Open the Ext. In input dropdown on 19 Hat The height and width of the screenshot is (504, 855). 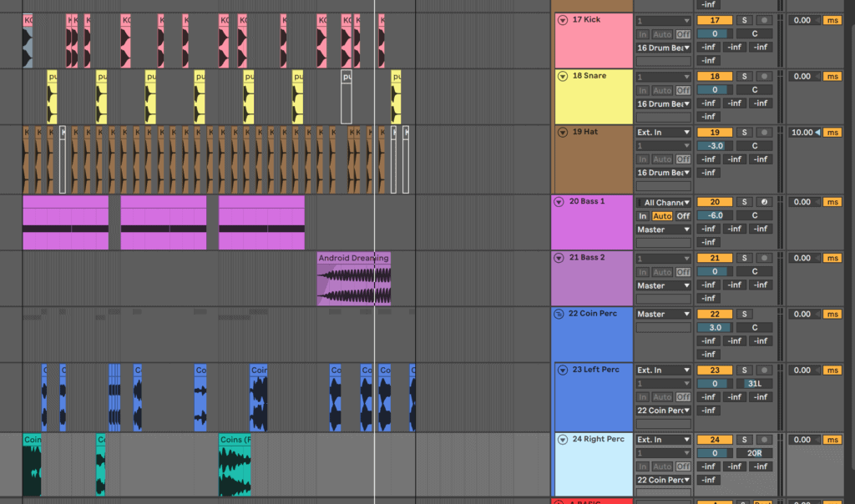(663, 131)
